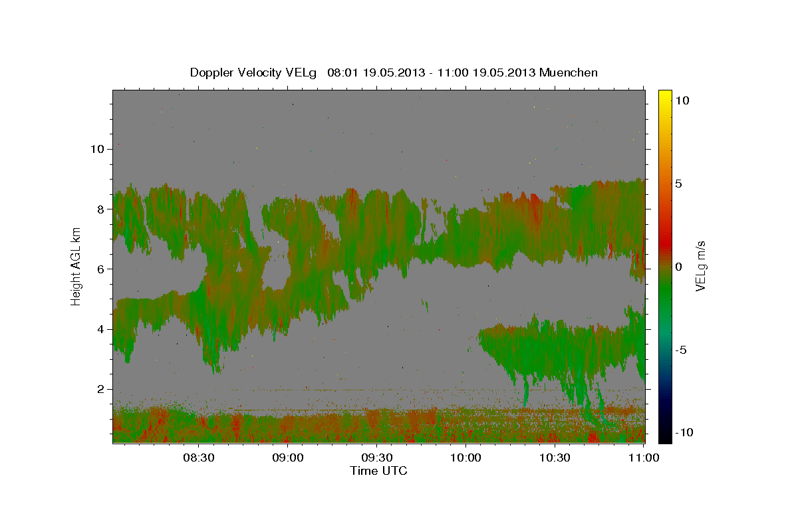Click the 09:30 time tick label
This screenshot has height=532, width=798.
coord(376,458)
